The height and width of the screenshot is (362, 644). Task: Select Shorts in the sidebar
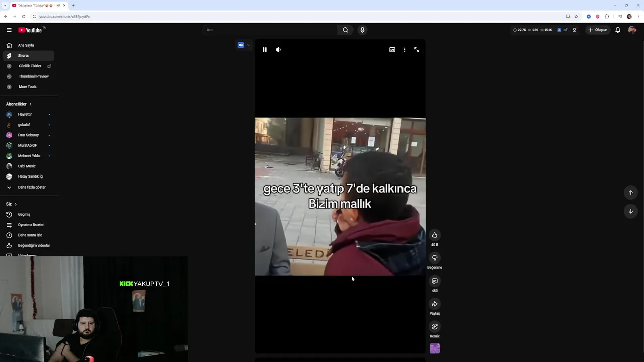[29, 56]
